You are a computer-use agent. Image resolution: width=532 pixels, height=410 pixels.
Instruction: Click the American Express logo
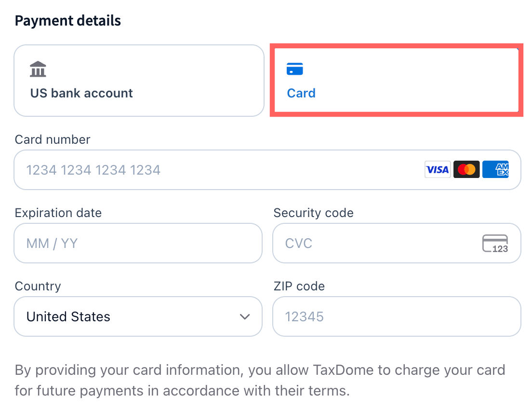(x=495, y=170)
